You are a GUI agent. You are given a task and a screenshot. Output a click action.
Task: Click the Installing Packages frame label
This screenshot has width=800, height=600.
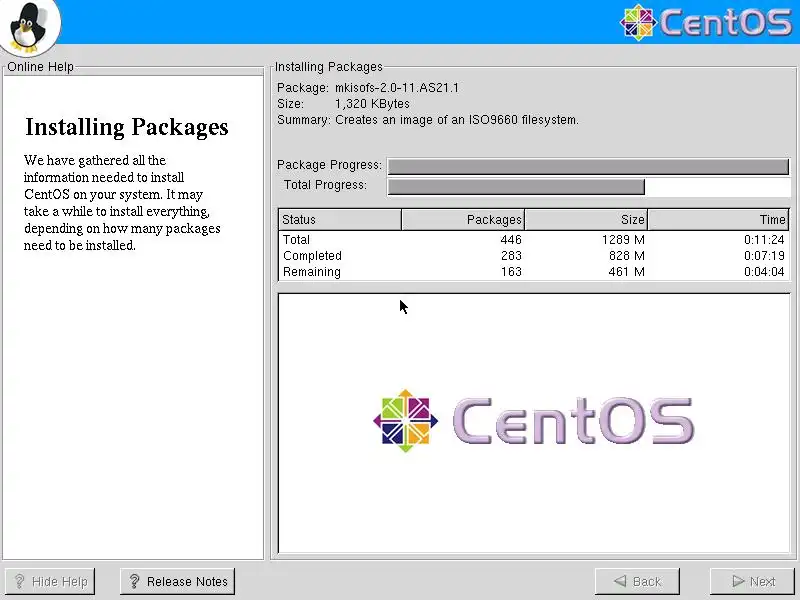click(x=329, y=67)
